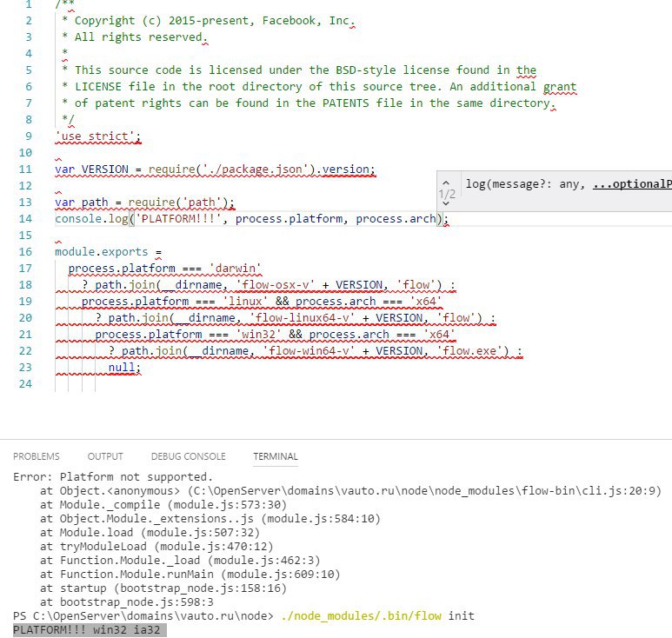Click 'process.arch' argument on line 14
The height and width of the screenshot is (638, 672).
point(396,219)
